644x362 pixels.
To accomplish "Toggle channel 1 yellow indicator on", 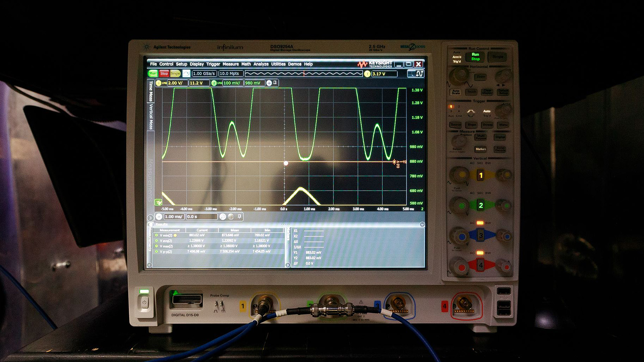I will (x=159, y=83).
